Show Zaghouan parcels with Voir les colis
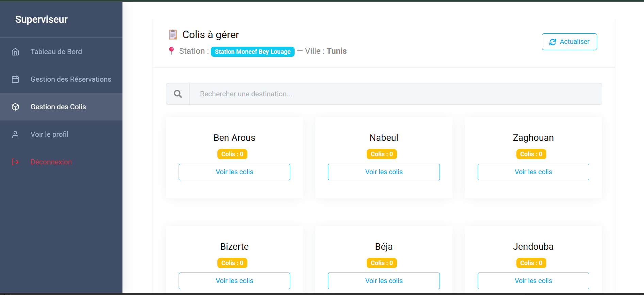 (533, 172)
